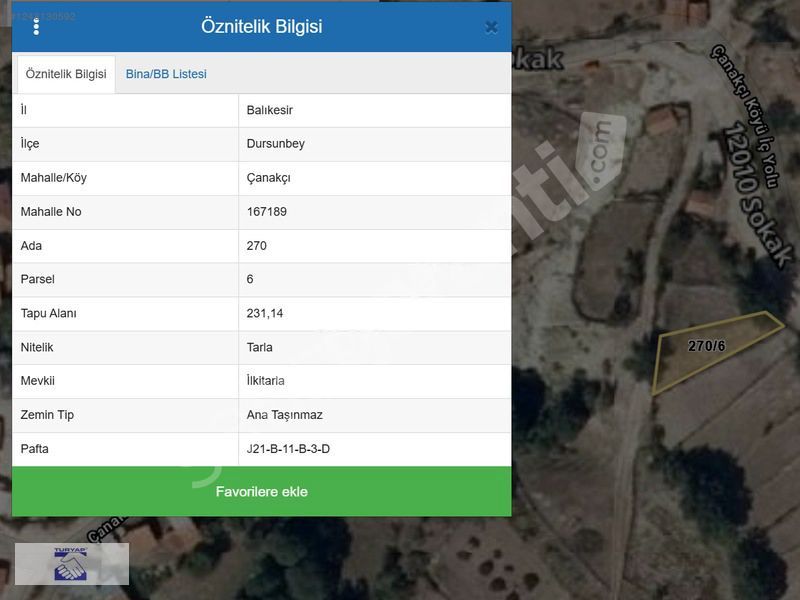Select the Mevkii value İkitarla
Image resolution: width=800 pixels, height=600 pixels.
(266, 381)
